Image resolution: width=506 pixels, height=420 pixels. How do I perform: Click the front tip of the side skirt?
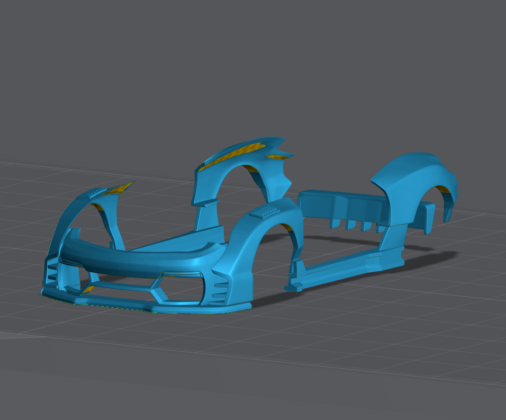point(294,287)
